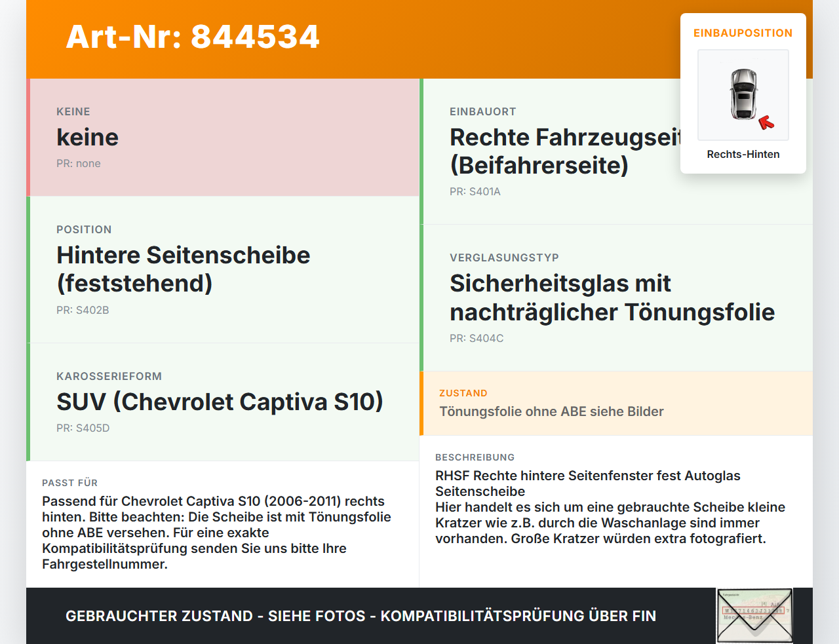The width and height of the screenshot is (839, 644).
Task: Select the Art-Nr: 844534 heading
Action: pos(193,37)
